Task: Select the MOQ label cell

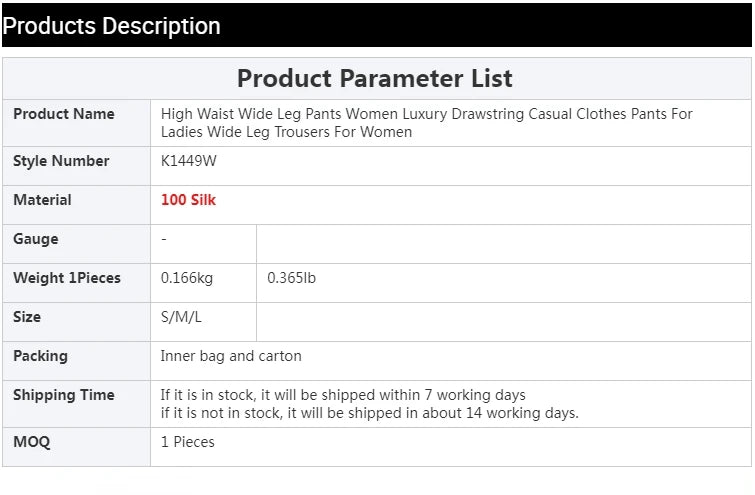Action: pyautogui.click(x=77, y=446)
